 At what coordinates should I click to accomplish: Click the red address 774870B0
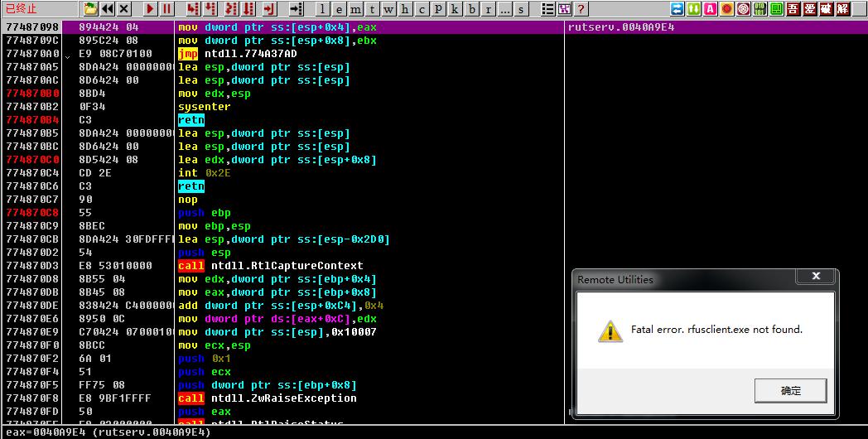click(x=32, y=94)
